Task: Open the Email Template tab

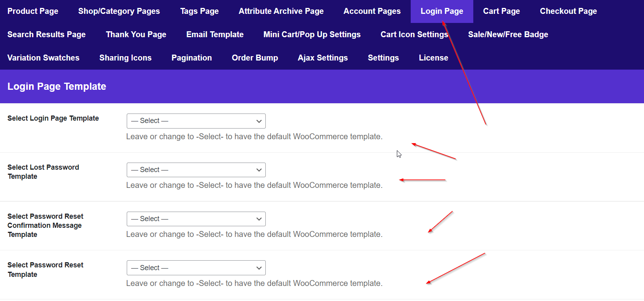Action: pyautogui.click(x=215, y=35)
